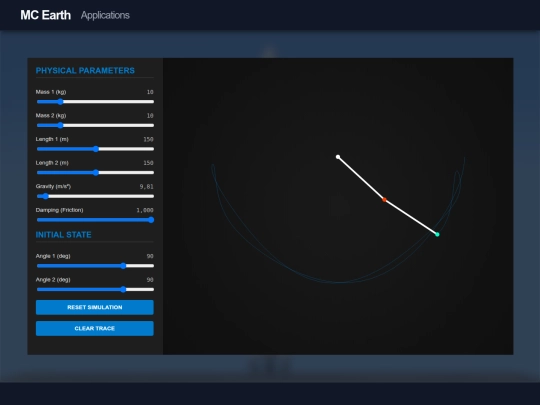The width and height of the screenshot is (540, 405).
Task: Adjust the Gravity slider
Action: pyautogui.click(x=95, y=196)
